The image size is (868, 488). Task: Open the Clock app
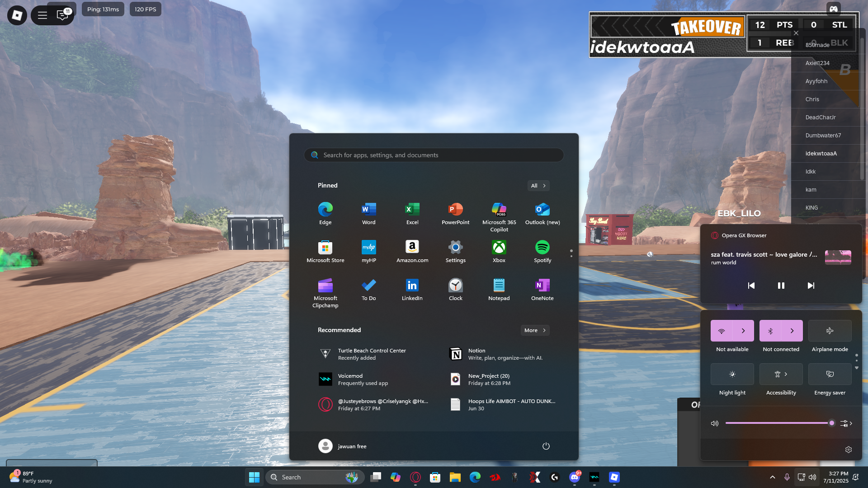pyautogui.click(x=455, y=289)
